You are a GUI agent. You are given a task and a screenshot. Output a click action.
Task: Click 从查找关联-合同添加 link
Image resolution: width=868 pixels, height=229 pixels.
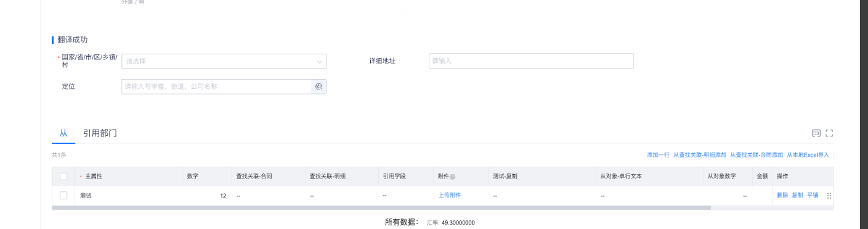(756, 155)
